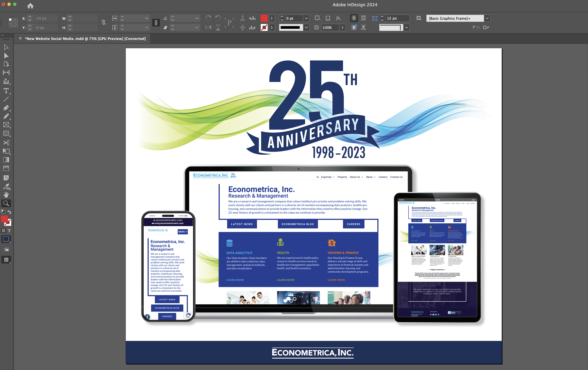Click the Clear Overrides icon
Viewport: 588px width, 370px height.
pyautogui.click(x=486, y=27)
